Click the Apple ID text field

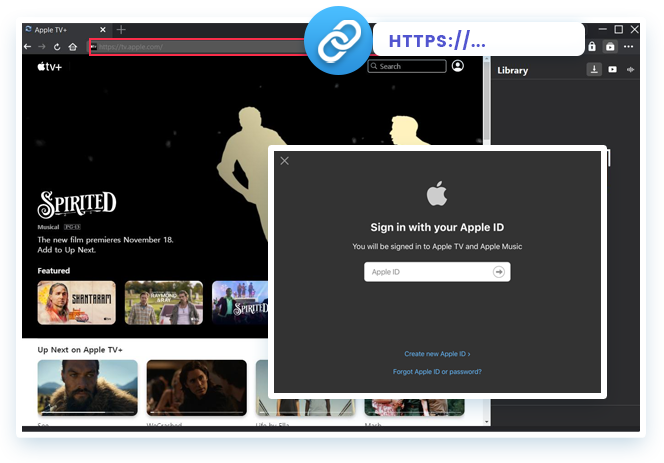437,272
